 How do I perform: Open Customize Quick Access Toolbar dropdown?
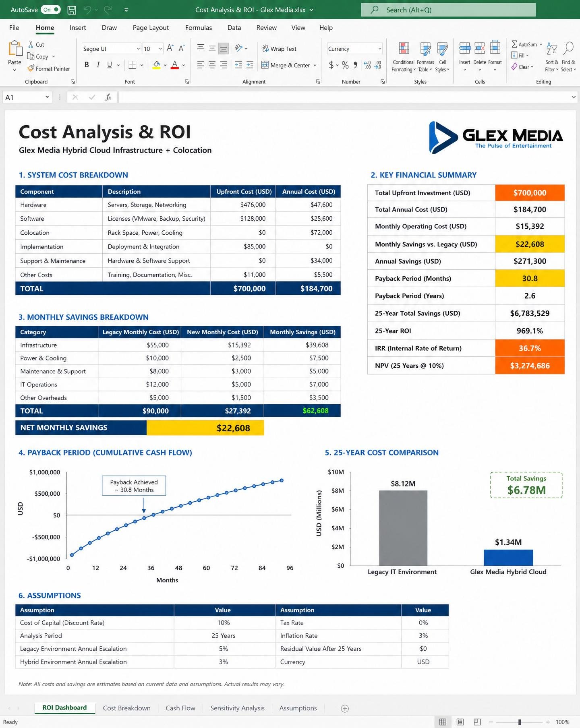coord(126,10)
